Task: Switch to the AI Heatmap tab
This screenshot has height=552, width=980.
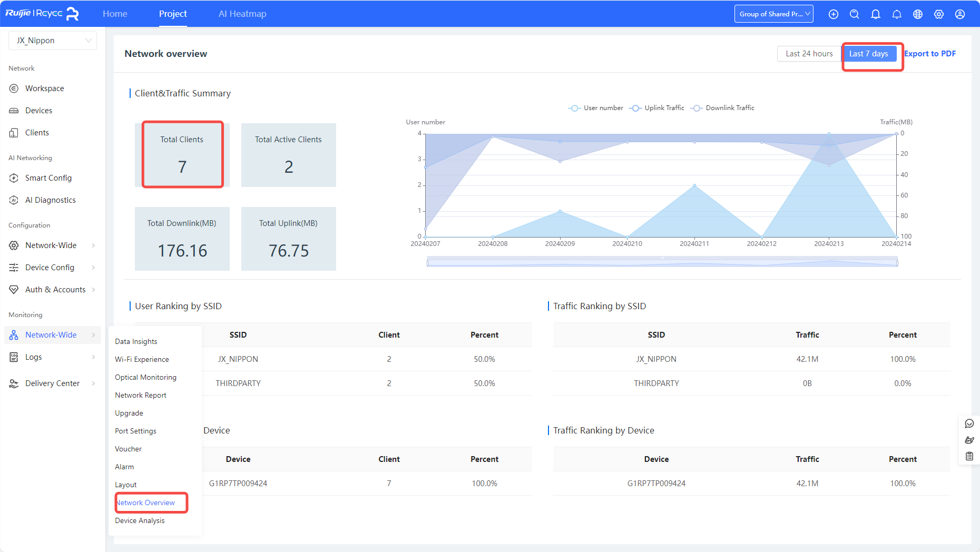Action: [242, 14]
